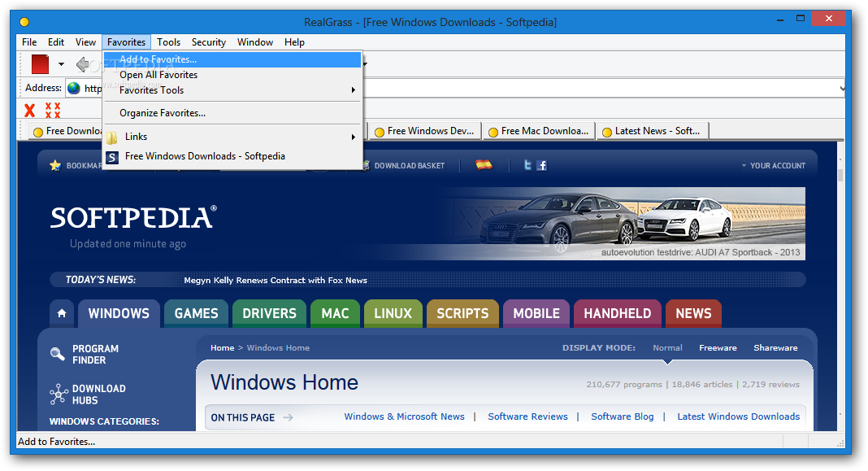Expand the Links folder submenu
Image resolution: width=868 pixels, height=471 pixels.
pos(232,137)
